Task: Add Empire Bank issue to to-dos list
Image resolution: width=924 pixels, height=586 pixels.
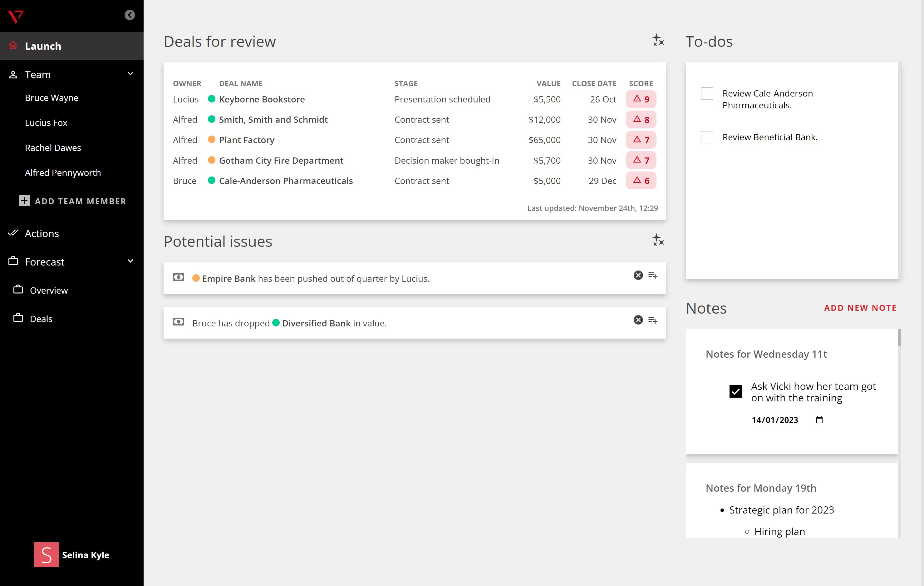Action: pyautogui.click(x=653, y=275)
